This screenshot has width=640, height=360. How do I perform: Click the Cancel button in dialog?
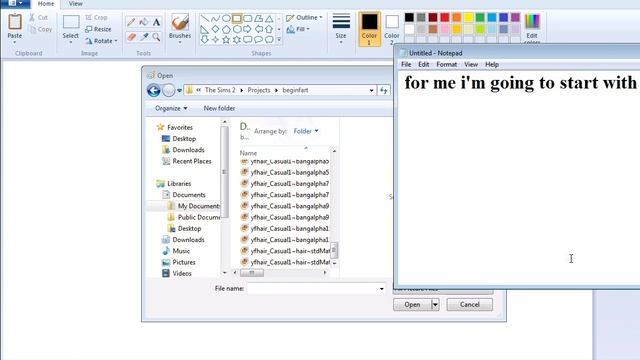point(470,305)
